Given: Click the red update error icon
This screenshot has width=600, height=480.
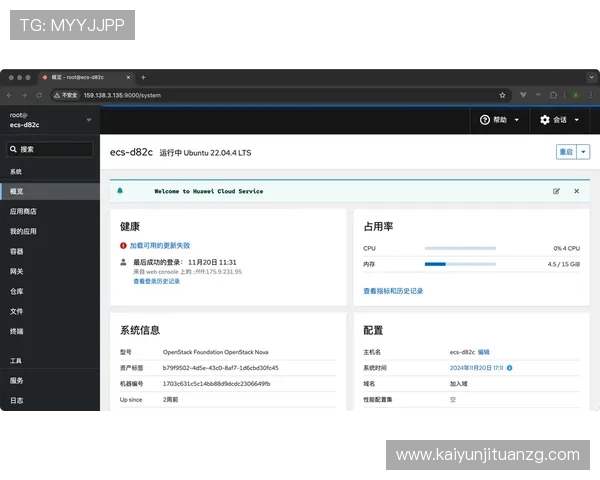Looking at the screenshot, I should 123,245.
